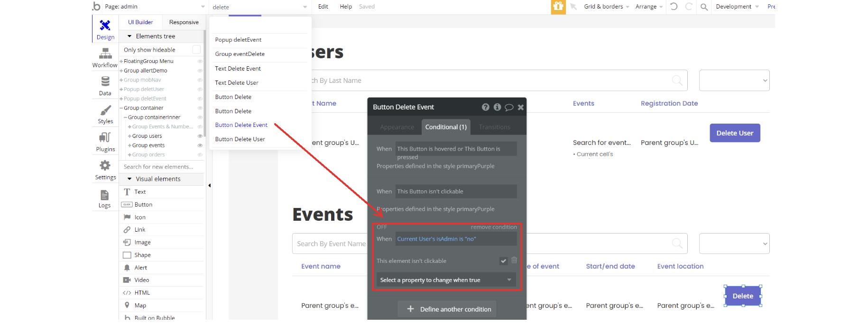Click the undo arrow in top bar
Image resolution: width=868 pixels, height=324 pixels.
pyautogui.click(x=674, y=7)
